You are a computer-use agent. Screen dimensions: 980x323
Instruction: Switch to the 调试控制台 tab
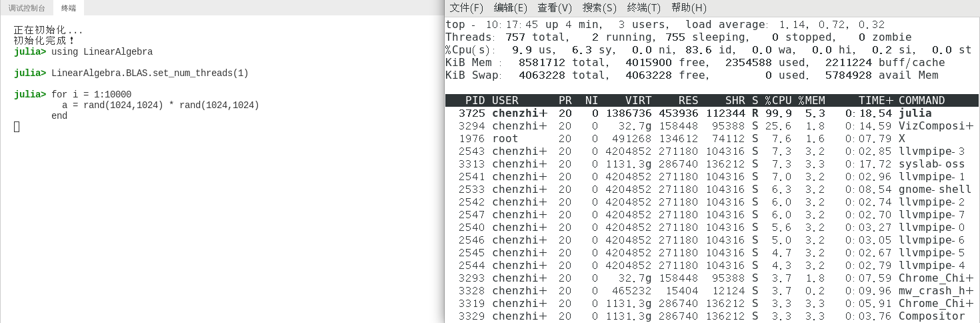tap(27, 8)
